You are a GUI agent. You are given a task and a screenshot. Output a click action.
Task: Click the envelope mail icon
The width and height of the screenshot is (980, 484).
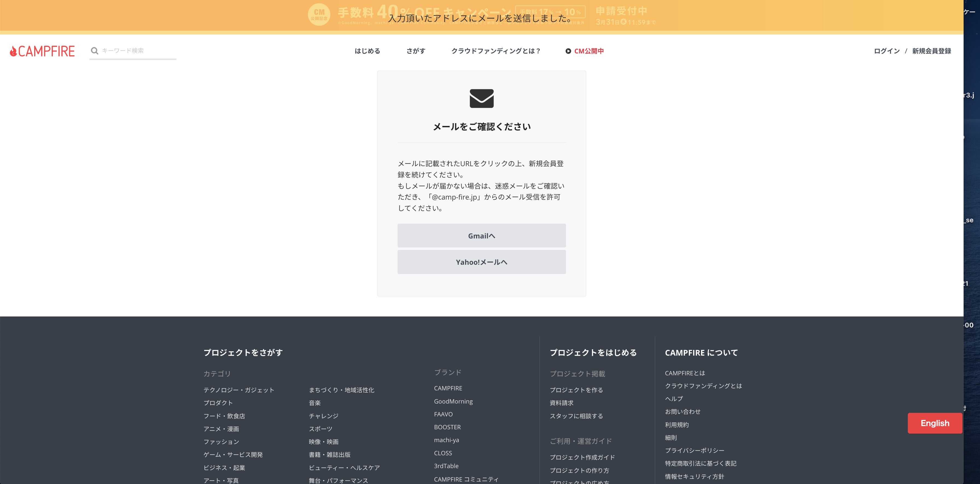coord(481,98)
